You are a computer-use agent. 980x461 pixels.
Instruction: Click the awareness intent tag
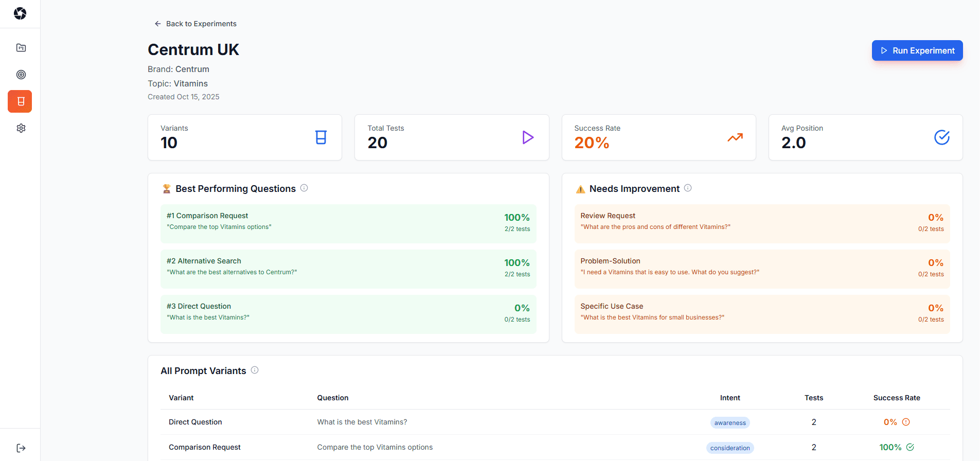pyautogui.click(x=729, y=423)
